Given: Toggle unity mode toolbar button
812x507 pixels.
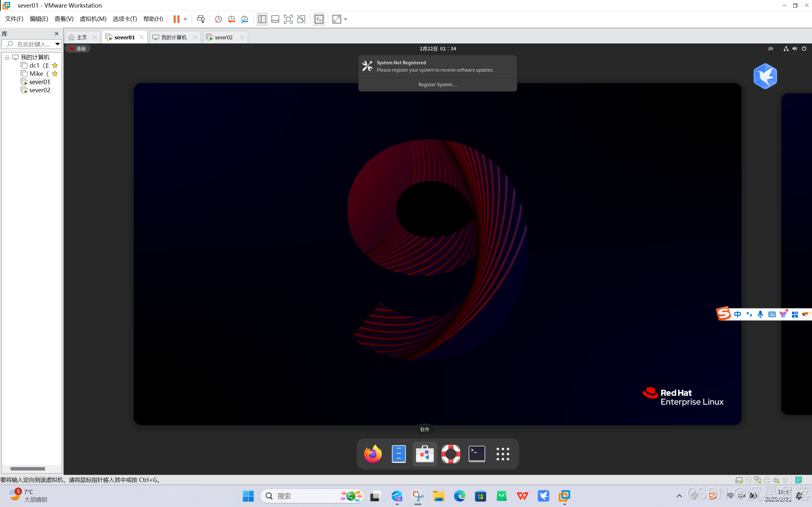Looking at the screenshot, I should 301,19.
